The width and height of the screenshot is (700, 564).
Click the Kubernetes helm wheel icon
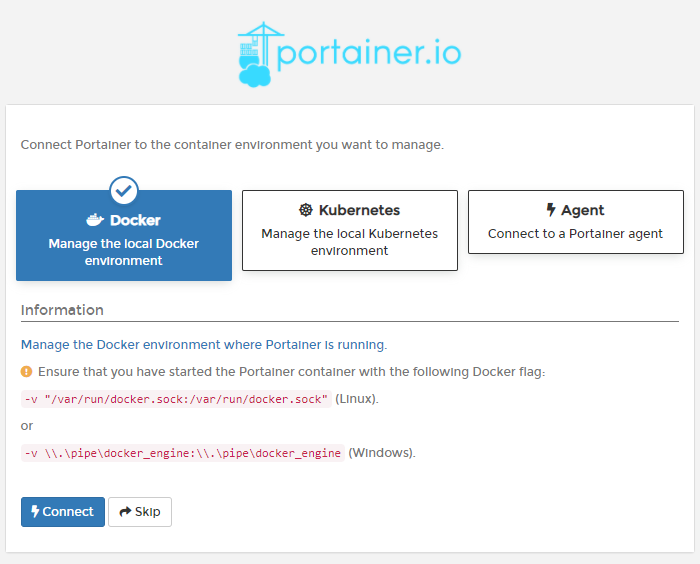pos(306,210)
